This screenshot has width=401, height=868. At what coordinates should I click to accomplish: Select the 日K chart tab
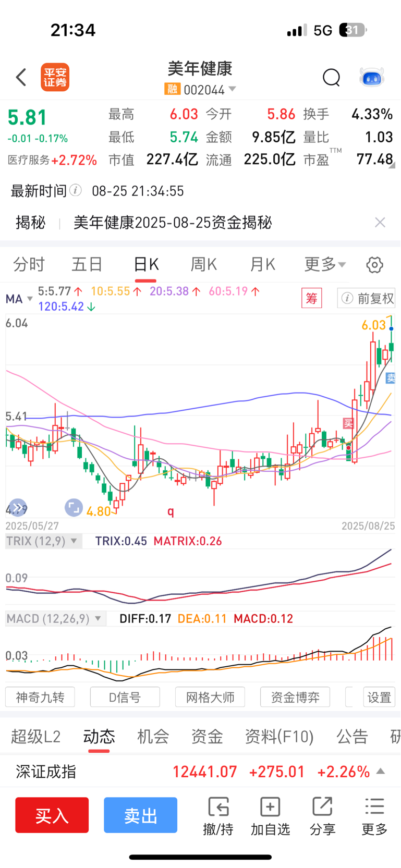tap(146, 264)
